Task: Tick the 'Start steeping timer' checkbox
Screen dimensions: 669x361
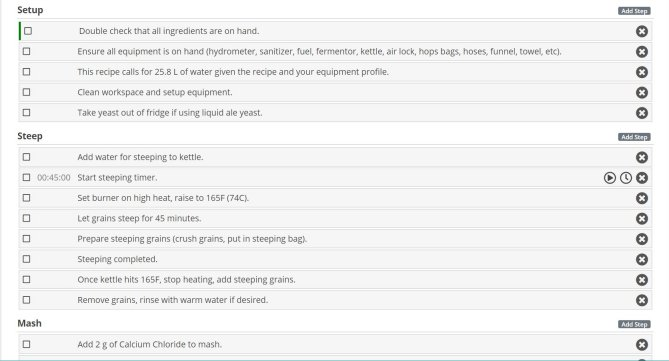Action: click(x=26, y=177)
